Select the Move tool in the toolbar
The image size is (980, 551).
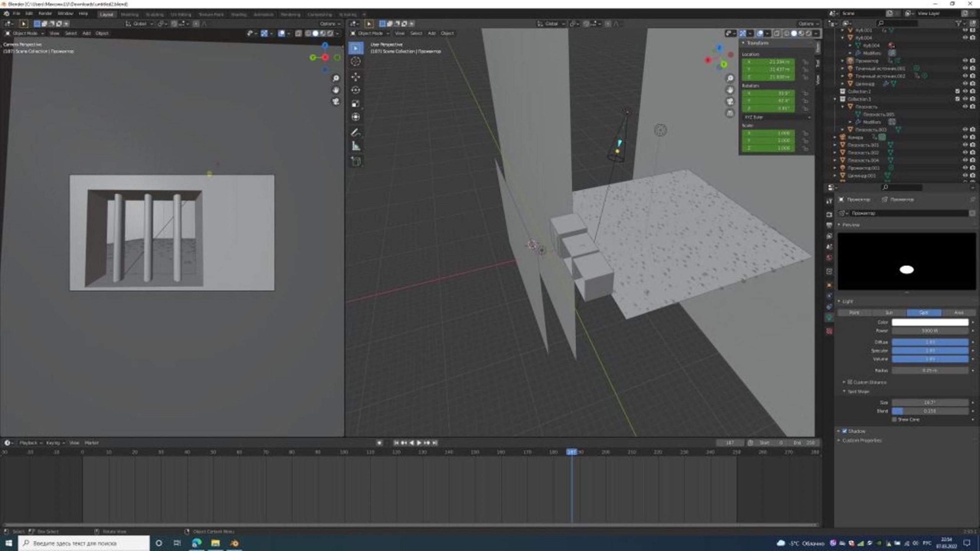356,77
